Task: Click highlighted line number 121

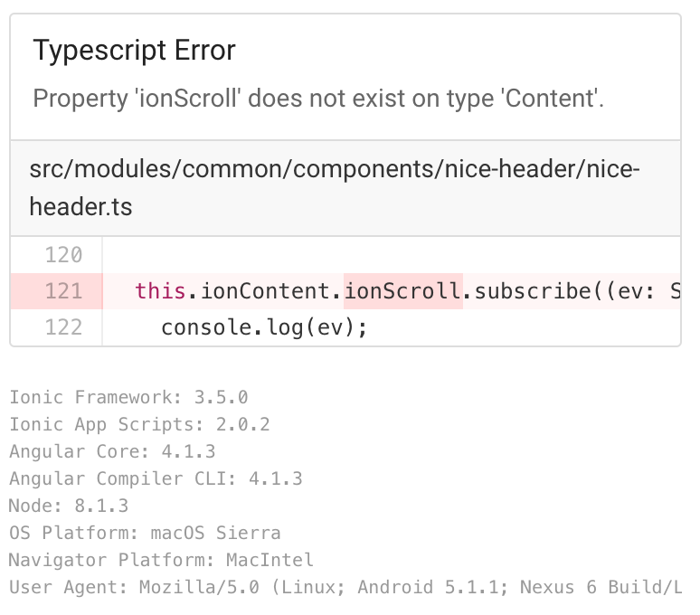Action: pos(63,291)
